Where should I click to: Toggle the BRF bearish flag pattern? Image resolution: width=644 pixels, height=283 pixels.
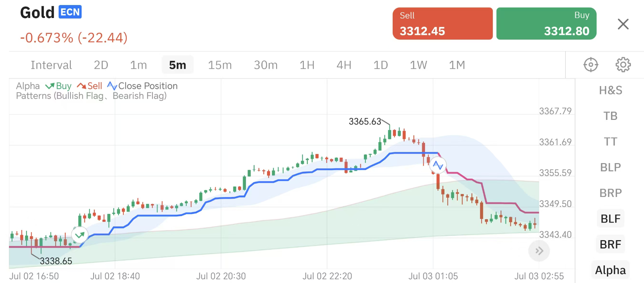[610, 244]
